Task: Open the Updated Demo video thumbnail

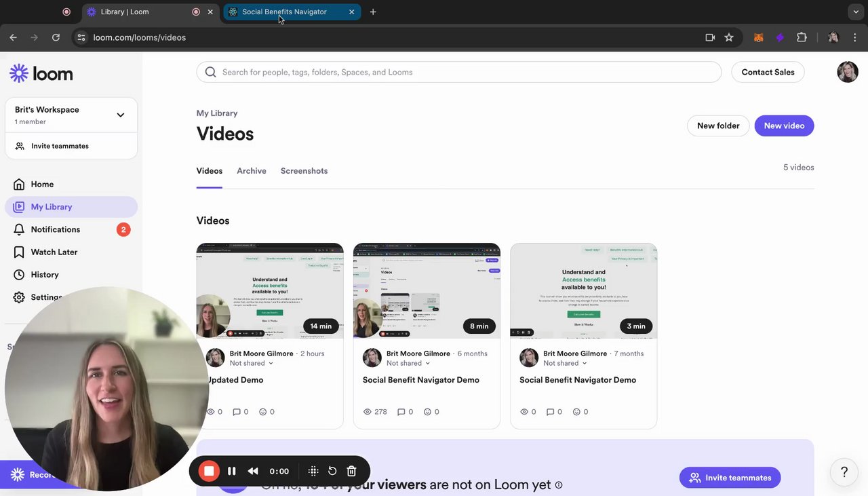Action: click(270, 290)
